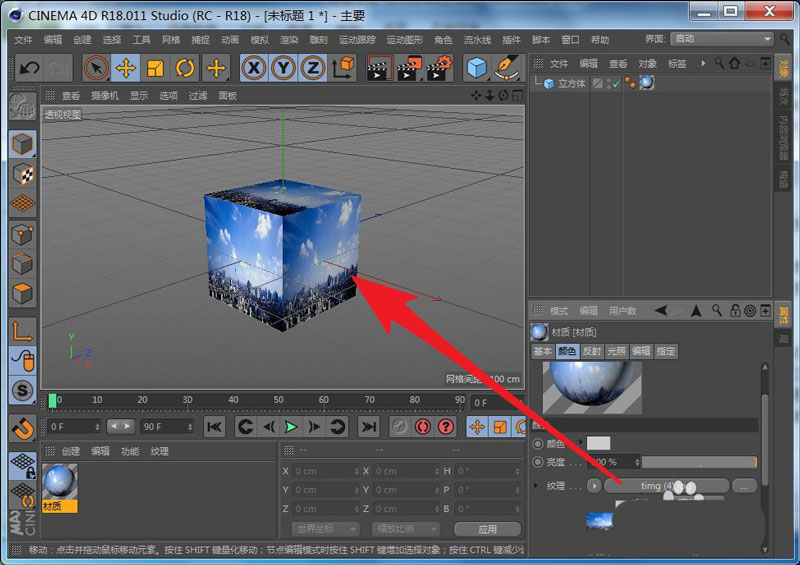Toggle the green checkmark for 立方体
Image resolution: width=800 pixels, height=565 pixels.
point(615,84)
